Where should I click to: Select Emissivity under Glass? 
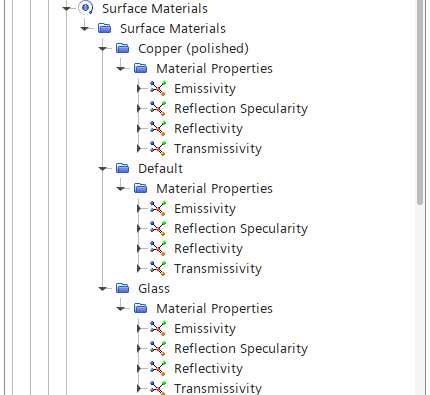tap(205, 329)
